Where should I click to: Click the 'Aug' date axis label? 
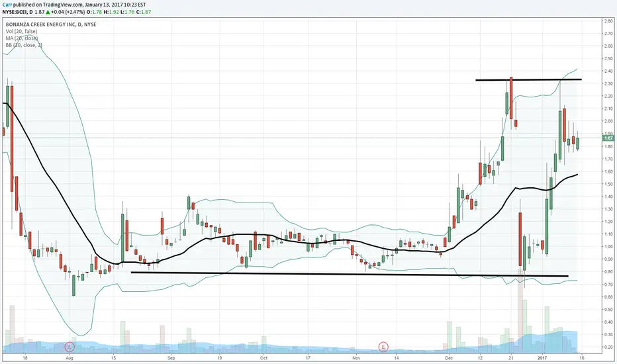coord(70,358)
